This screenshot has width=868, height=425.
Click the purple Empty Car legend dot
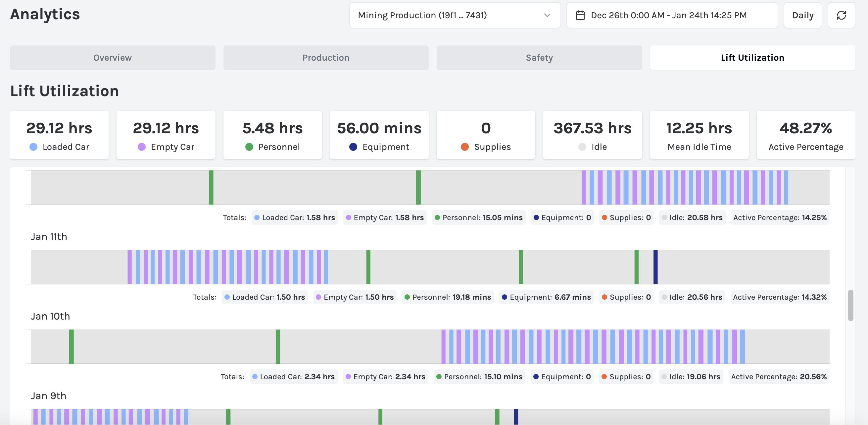(142, 147)
